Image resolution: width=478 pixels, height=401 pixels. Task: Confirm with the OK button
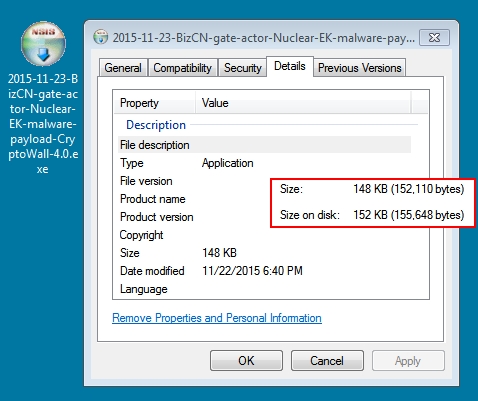[x=246, y=361]
